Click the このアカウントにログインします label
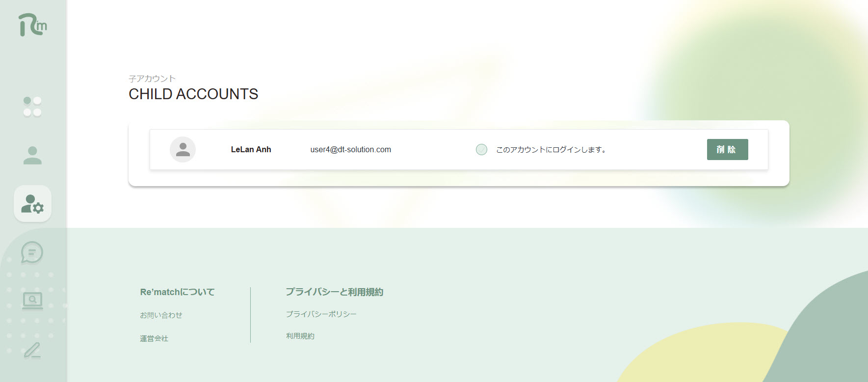 (x=551, y=150)
